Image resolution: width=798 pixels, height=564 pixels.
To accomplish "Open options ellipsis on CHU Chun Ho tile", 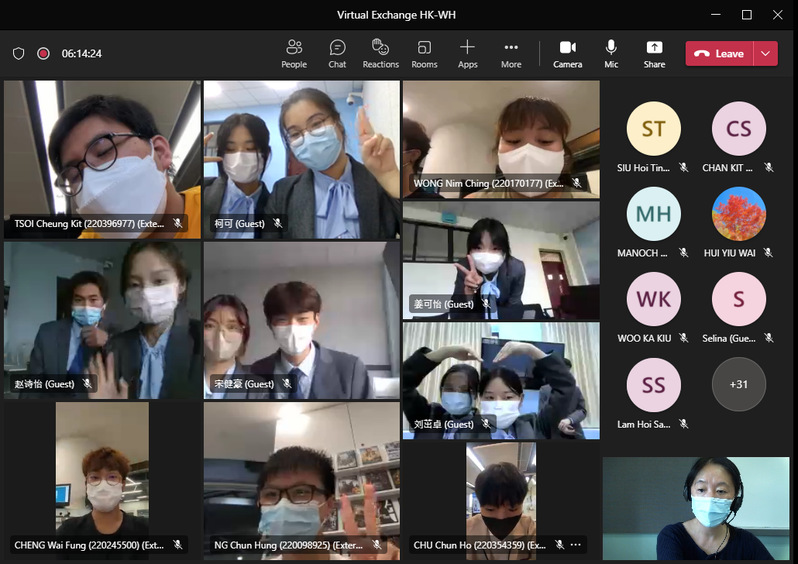I will pos(576,545).
